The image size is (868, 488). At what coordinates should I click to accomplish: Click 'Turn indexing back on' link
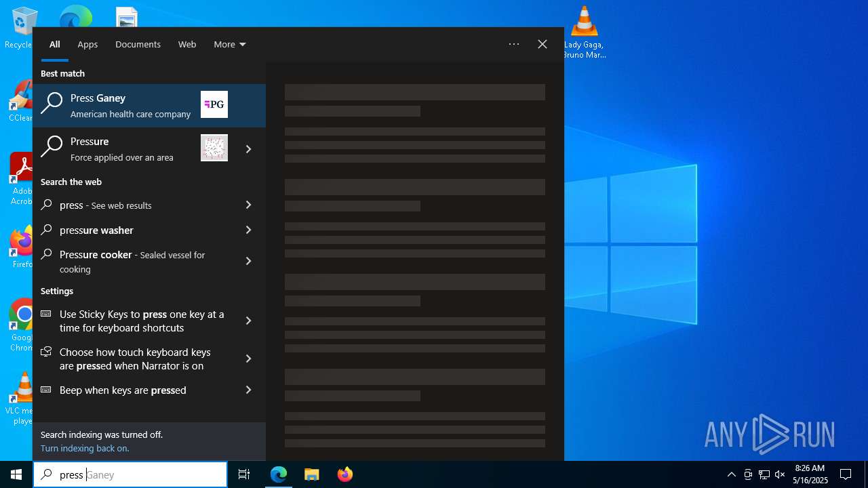point(85,448)
